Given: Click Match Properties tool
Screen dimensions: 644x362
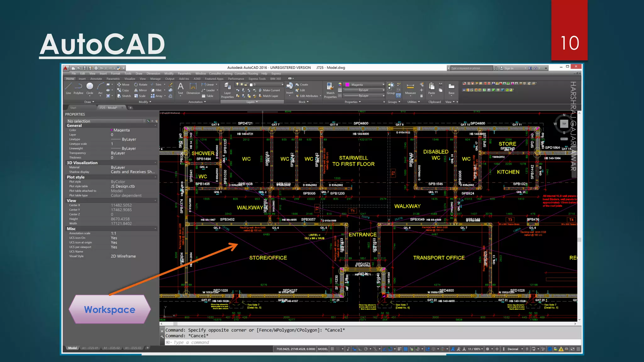Looking at the screenshot, I should (330, 90).
